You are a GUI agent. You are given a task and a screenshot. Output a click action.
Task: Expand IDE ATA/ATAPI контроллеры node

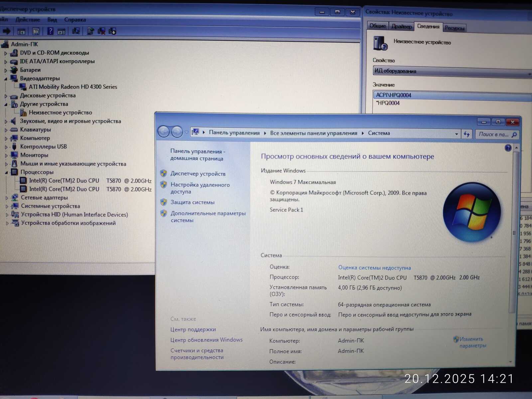[6, 62]
